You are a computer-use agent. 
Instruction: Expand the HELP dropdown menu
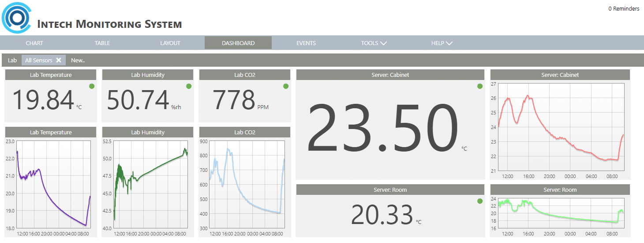442,43
